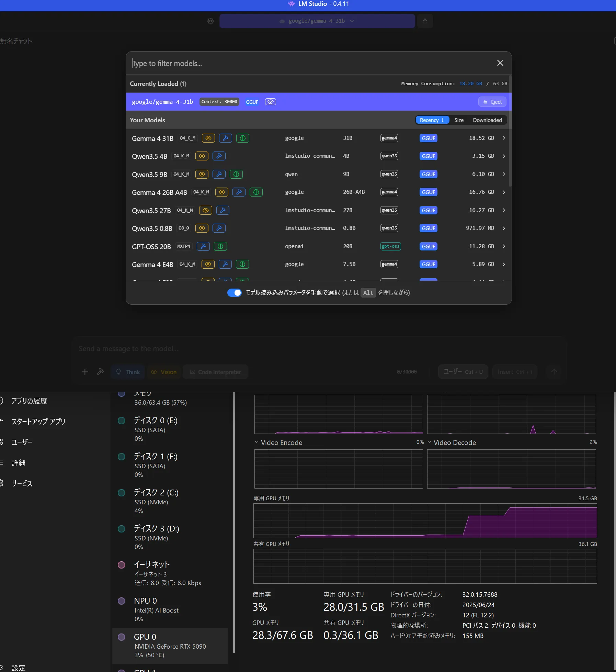Screen dimensions: 616x672
Task: Click the reasoning brain icon on Gemma 4 26B A4B
Action: click(256, 192)
